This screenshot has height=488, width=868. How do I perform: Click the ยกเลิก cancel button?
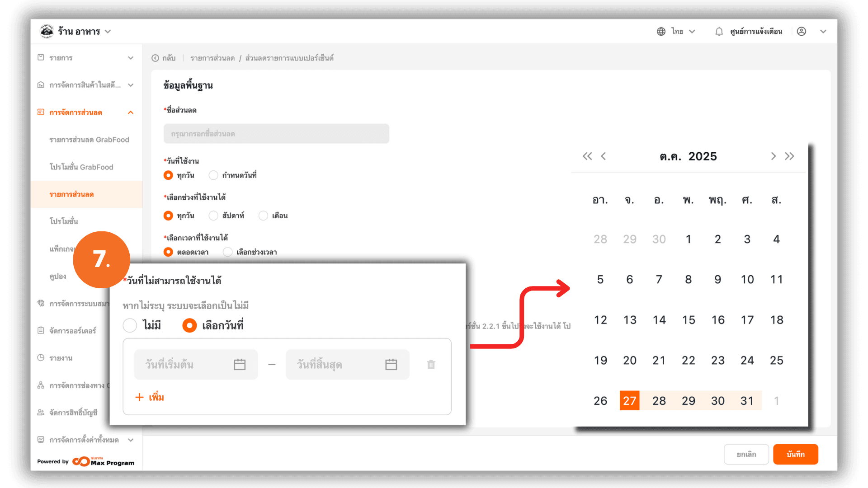tap(746, 455)
